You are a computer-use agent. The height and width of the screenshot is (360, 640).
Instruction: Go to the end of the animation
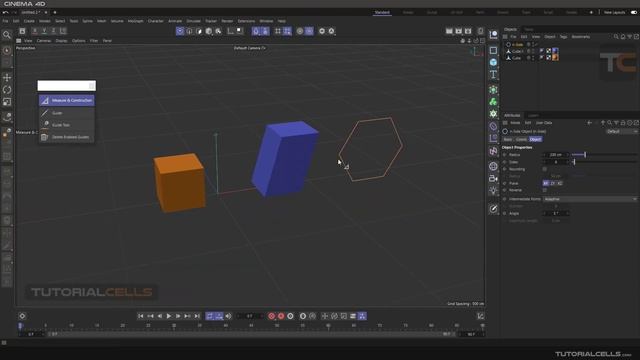197,316
